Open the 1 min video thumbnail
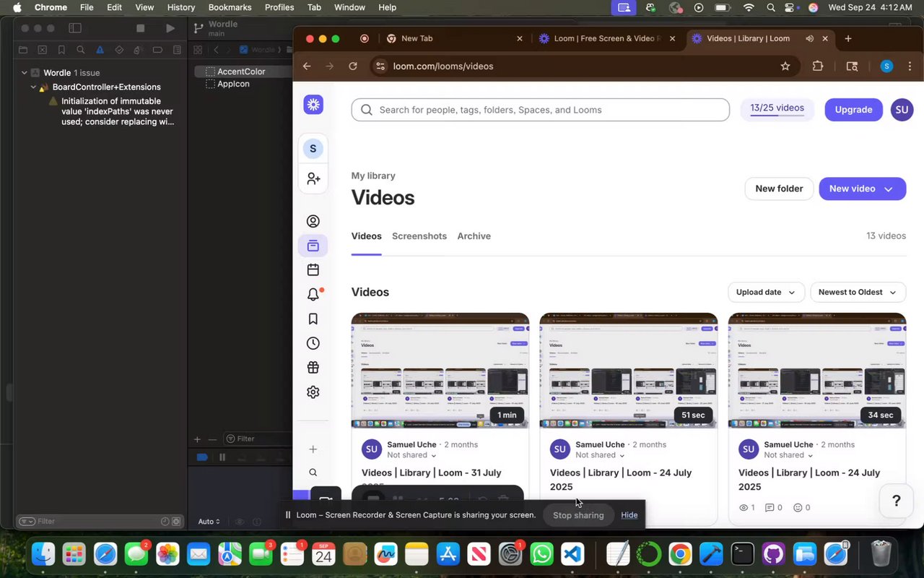 coord(440,371)
